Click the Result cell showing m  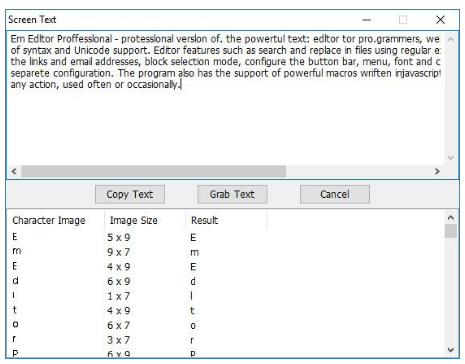[x=194, y=253]
